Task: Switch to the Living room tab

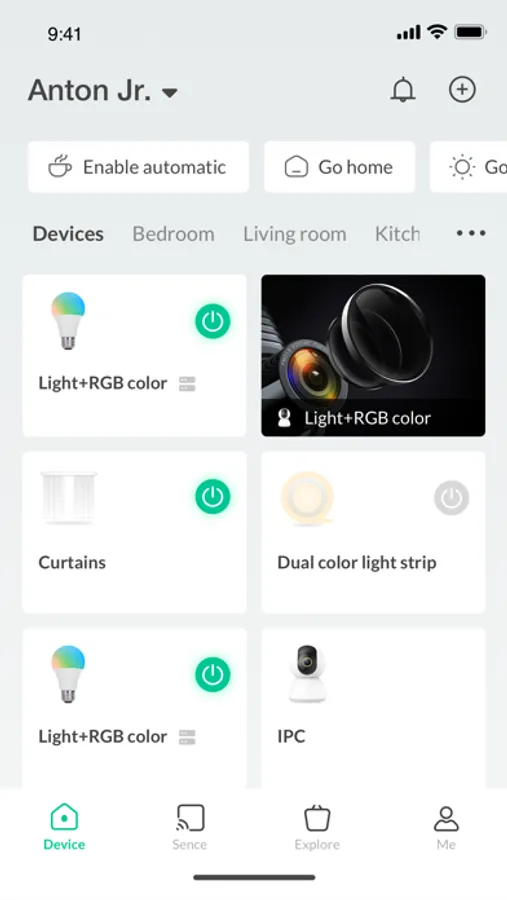Action: [295, 234]
